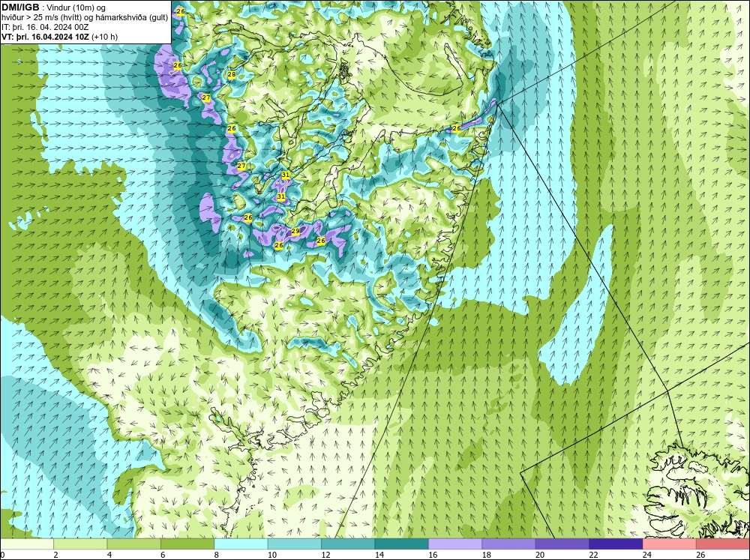Click the legend scale value 14
This screenshot has height=560, width=750.
pyautogui.click(x=379, y=555)
